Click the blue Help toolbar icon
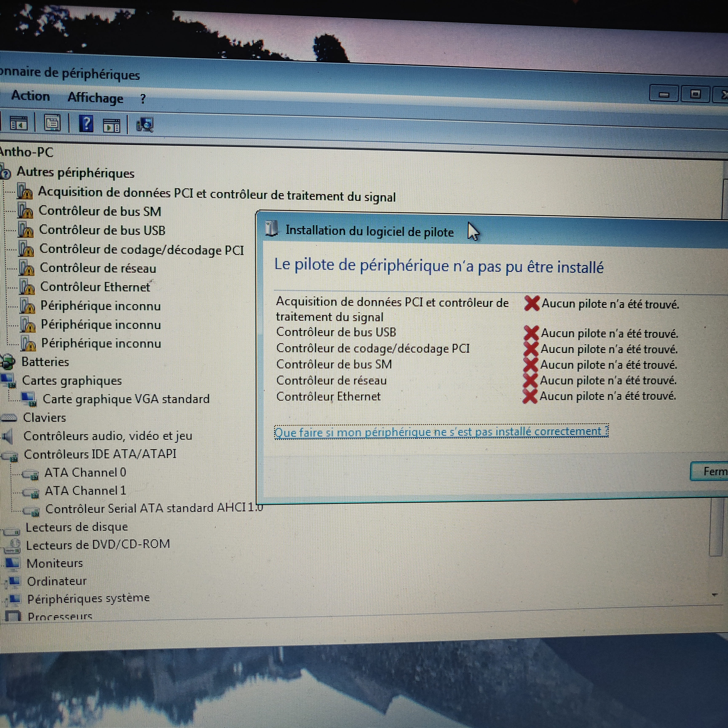This screenshot has height=728, width=728. [x=86, y=124]
